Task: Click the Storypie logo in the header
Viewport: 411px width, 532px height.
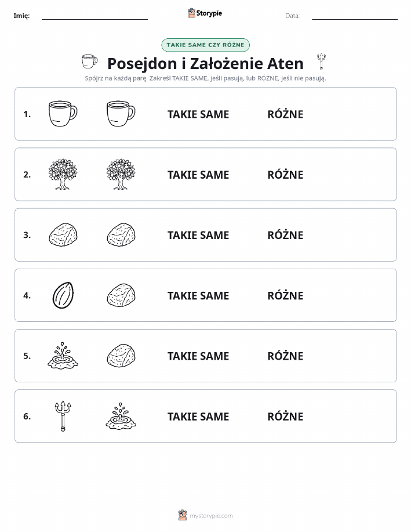Action: (205, 13)
